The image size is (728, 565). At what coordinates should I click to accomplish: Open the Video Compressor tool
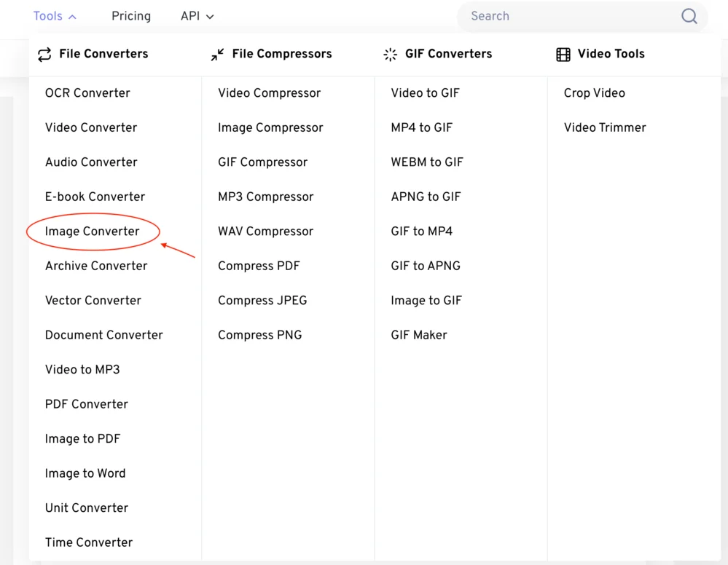[x=269, y=93]
